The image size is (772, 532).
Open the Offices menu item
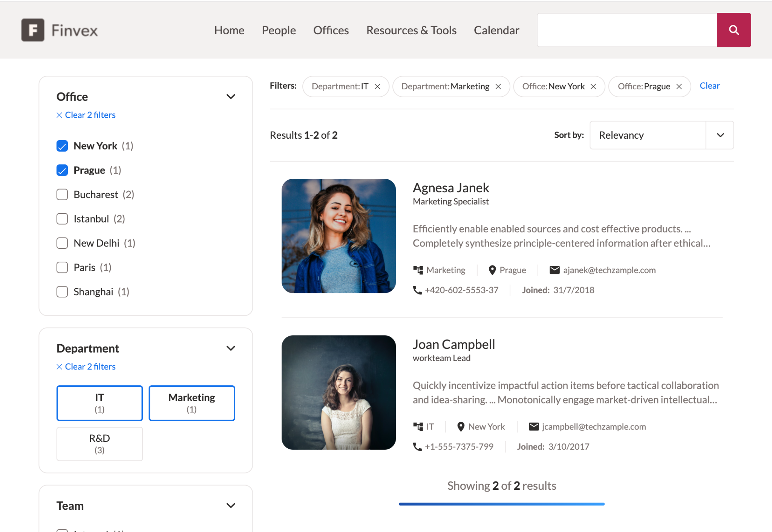(331, 30)
